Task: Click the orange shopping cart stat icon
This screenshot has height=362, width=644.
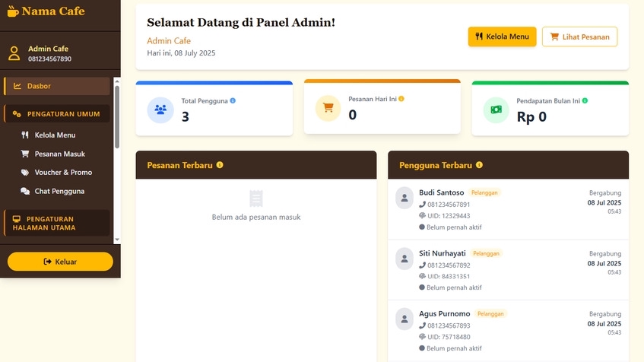Action: click(328, 108)
